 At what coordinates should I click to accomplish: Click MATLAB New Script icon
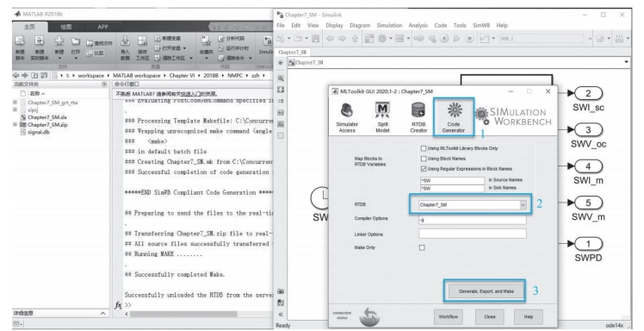pos(20,41)
